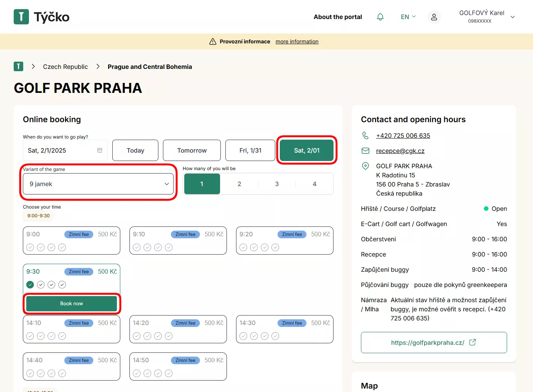Screen dimensions: 533x392
Task: Click the Zimní fee badge on 14:50 slot
Action: tap(185, 360)
